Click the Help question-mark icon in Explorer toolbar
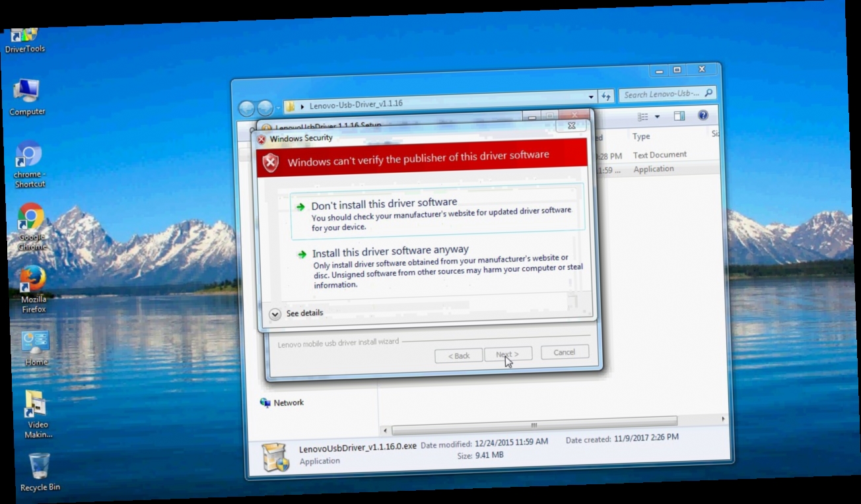This screenshot has width=861, height=504. coord(703,115)
